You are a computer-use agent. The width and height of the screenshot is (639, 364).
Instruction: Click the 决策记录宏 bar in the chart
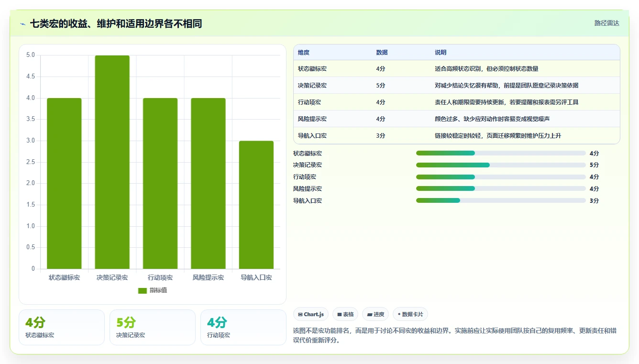(x=112, y=162)
